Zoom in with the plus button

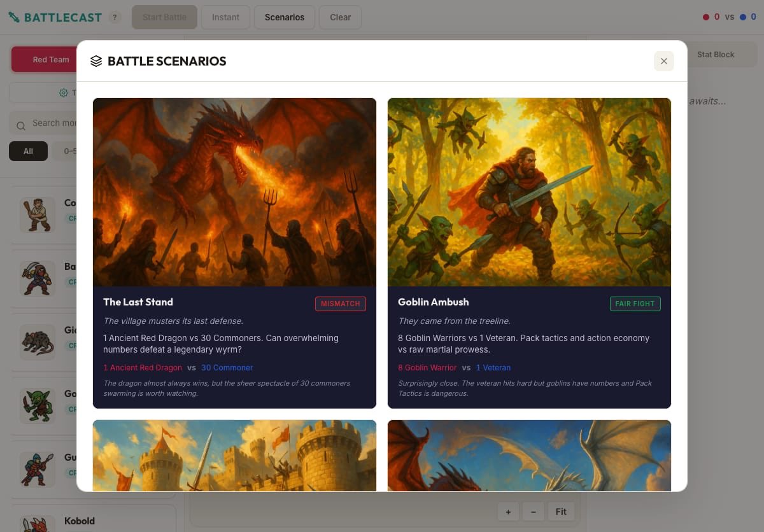[508, 512]
